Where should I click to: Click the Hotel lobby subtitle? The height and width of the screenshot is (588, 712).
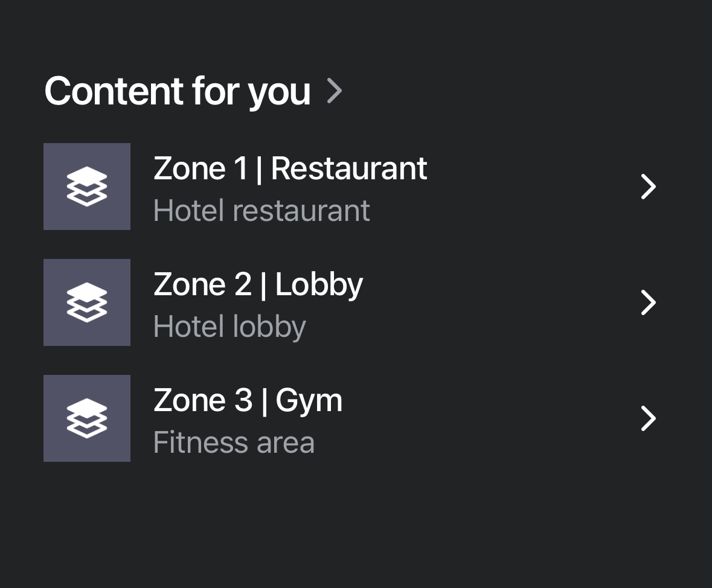tap(229, 327)
